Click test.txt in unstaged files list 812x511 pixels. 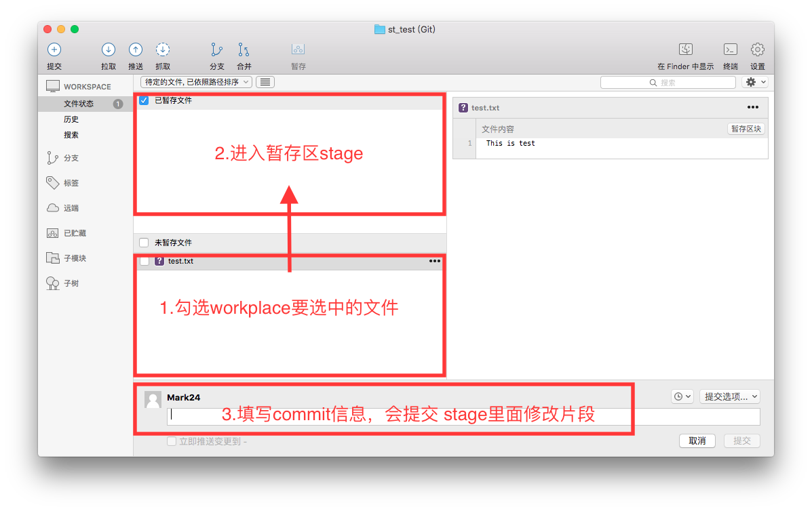pos(180,261)
